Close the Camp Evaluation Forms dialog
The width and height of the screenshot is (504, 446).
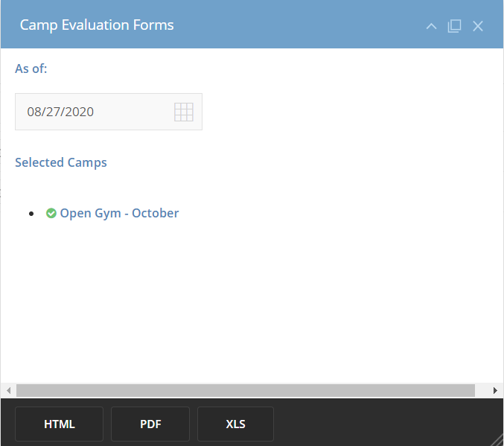pos(478,26)
